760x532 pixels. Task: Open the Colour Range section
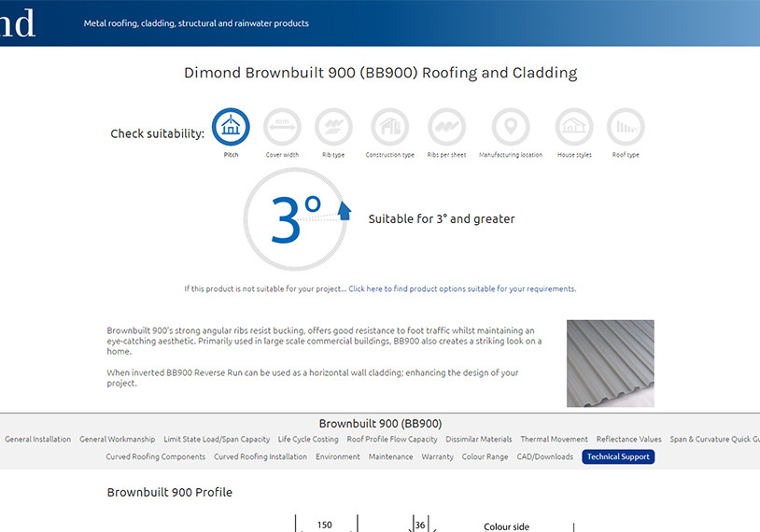486,456
